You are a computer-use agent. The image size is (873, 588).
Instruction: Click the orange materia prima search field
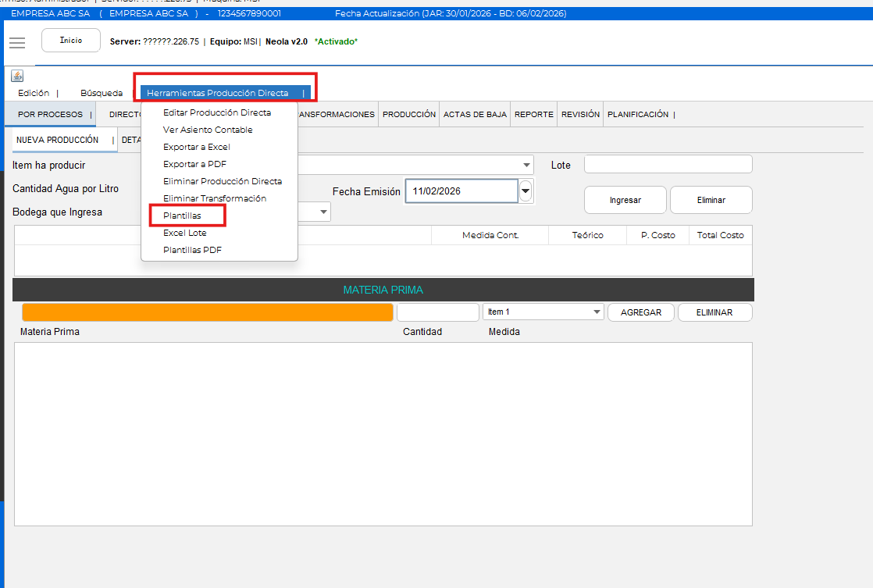(x=207, y=312)
